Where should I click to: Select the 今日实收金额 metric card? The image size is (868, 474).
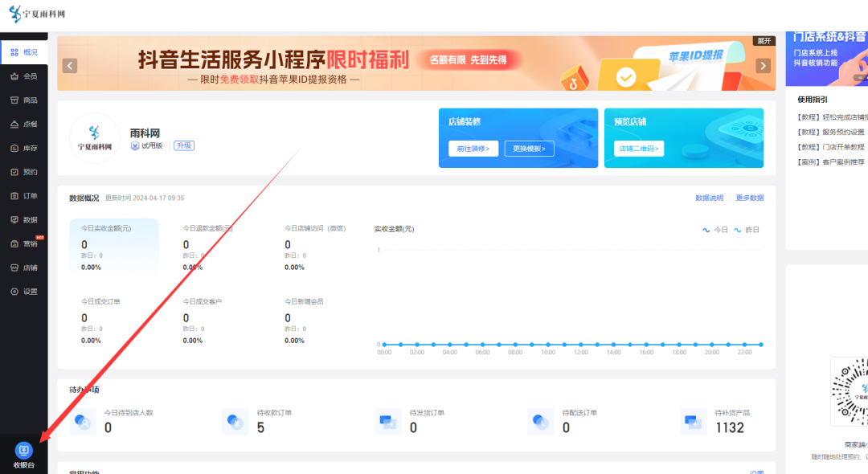coord(114,247)
